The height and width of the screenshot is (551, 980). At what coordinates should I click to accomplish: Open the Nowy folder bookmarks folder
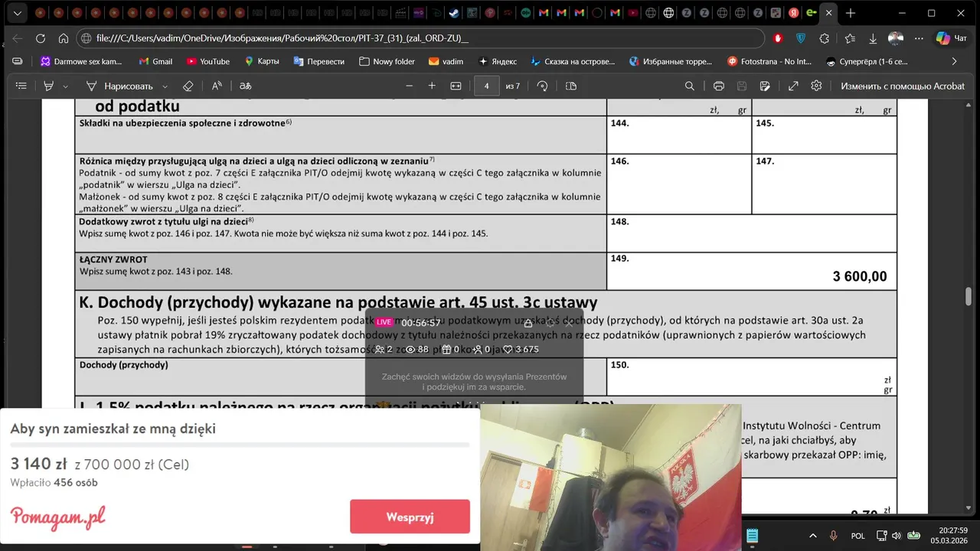click(x=387, y=61)
